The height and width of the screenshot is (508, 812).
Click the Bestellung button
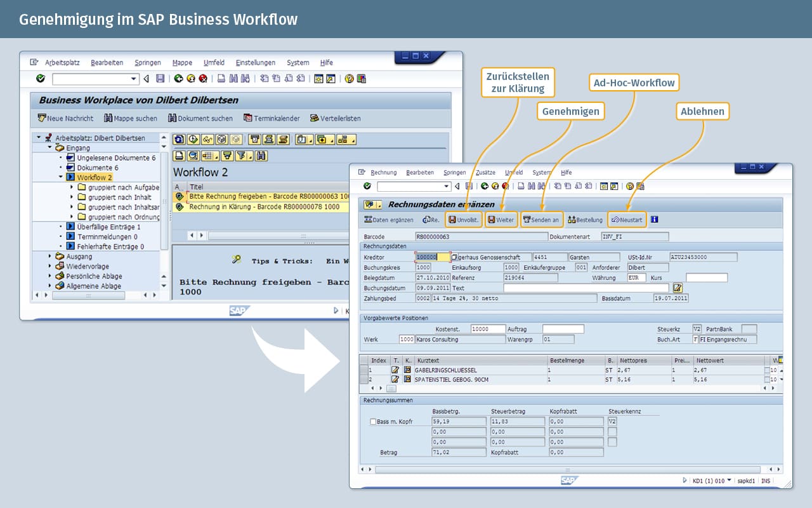pos(585,220)
